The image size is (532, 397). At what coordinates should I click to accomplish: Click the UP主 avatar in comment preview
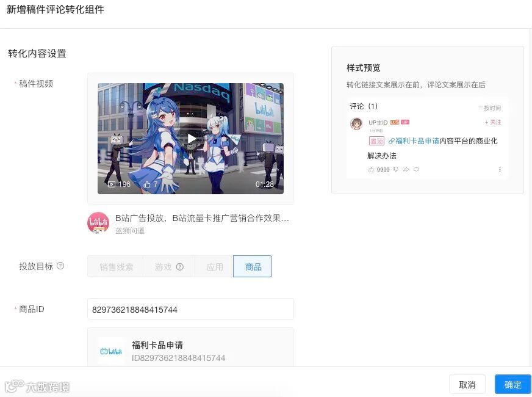pos(356,124)
